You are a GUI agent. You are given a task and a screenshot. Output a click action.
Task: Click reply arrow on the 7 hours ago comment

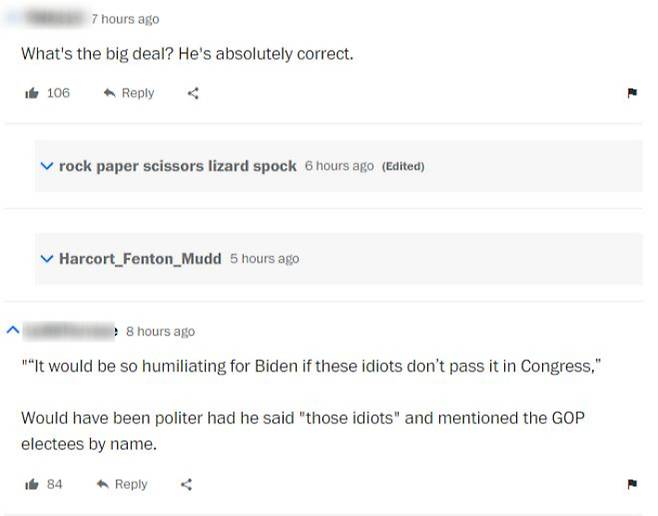pos(109,93)
